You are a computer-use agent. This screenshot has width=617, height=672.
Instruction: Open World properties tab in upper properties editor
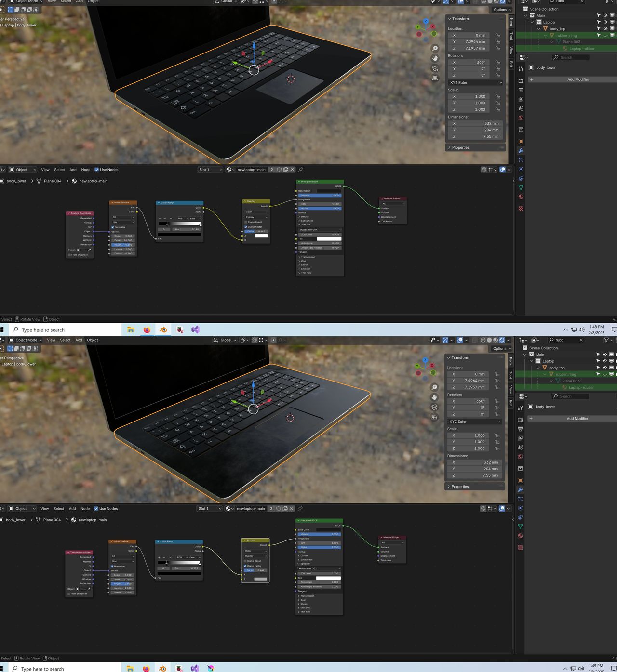[521, 118]
